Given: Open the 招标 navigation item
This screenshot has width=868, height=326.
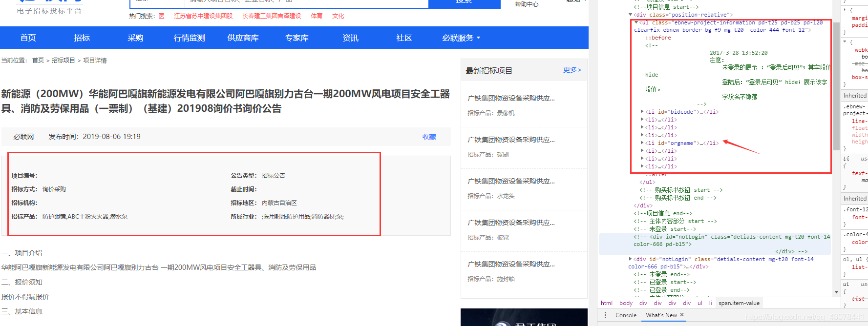Looking at the screenshot, I should point(82,38).
